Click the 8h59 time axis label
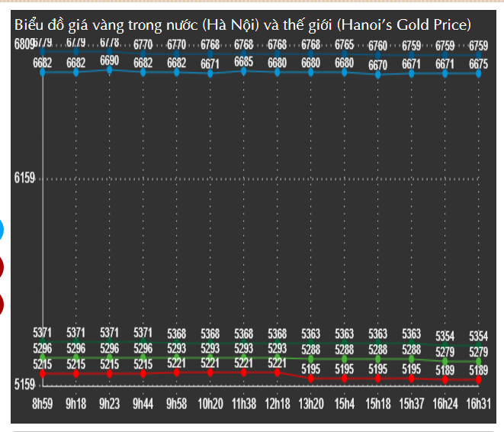This screenshot has height=432, width=504. 43,402
